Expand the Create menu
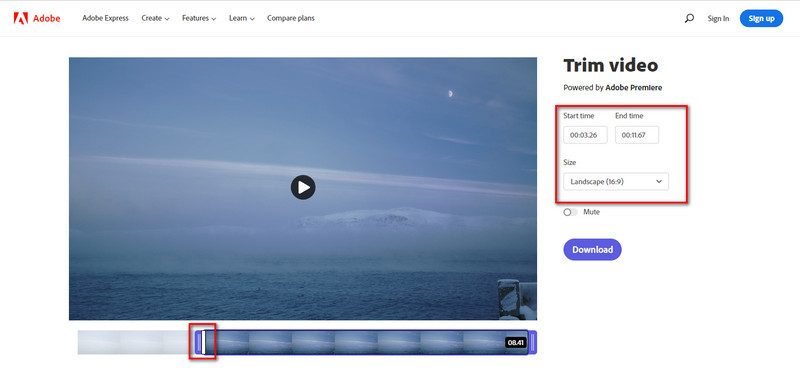 [x=155, y=18]
